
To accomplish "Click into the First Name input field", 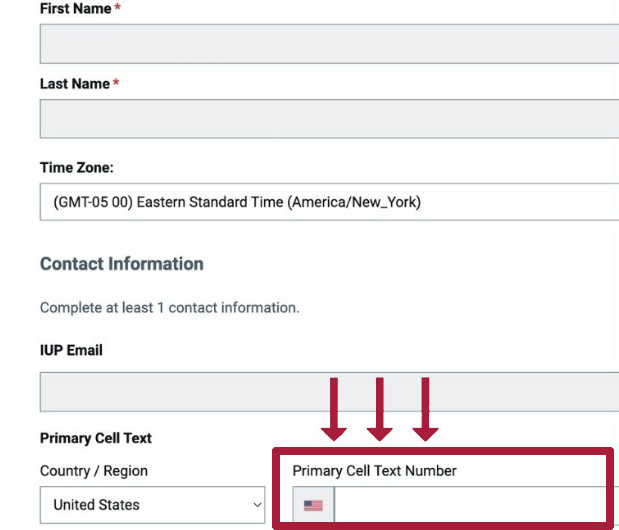I will pos(329,44).
